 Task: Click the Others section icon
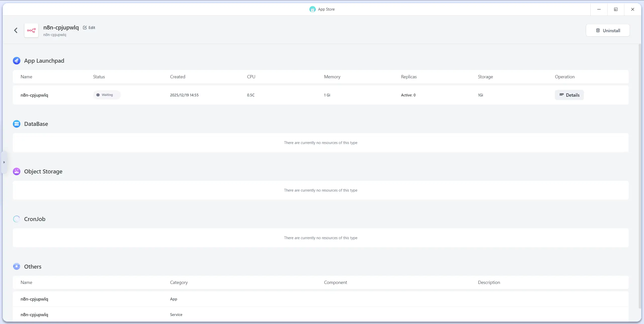coord(17,267)
